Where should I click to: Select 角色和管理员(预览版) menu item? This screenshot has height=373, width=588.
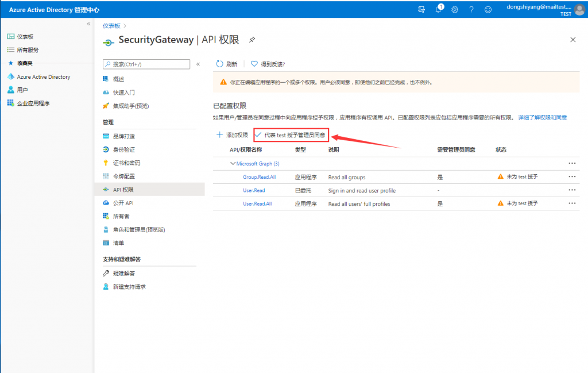(x=139, y=230)
